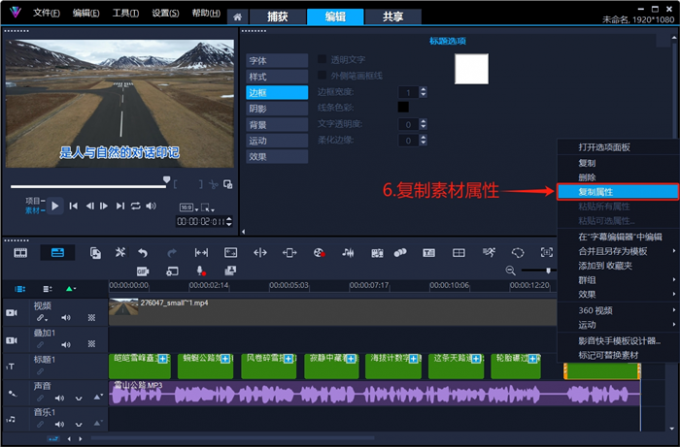Play the preview

coord(55,206)
